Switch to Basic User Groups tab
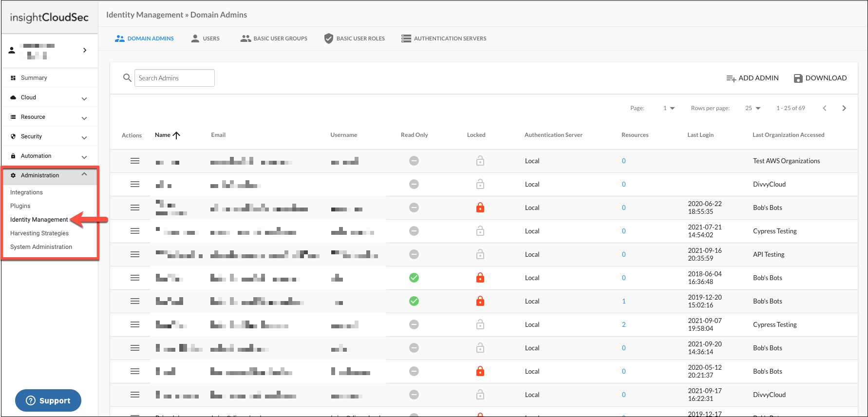The width and height of the screenshot is (868, 417). coord(274,38)
